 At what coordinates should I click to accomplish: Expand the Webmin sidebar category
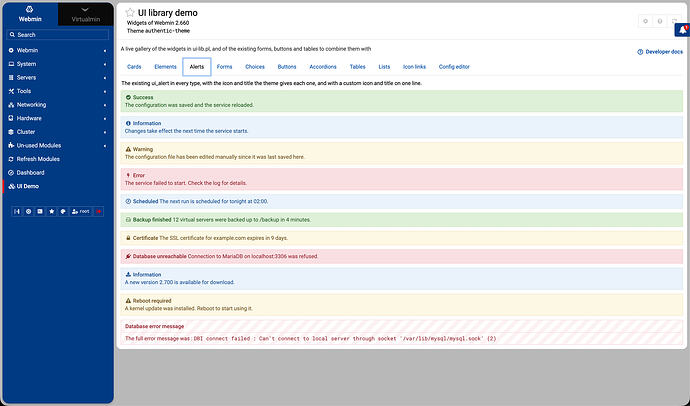(x=58, y=51)
